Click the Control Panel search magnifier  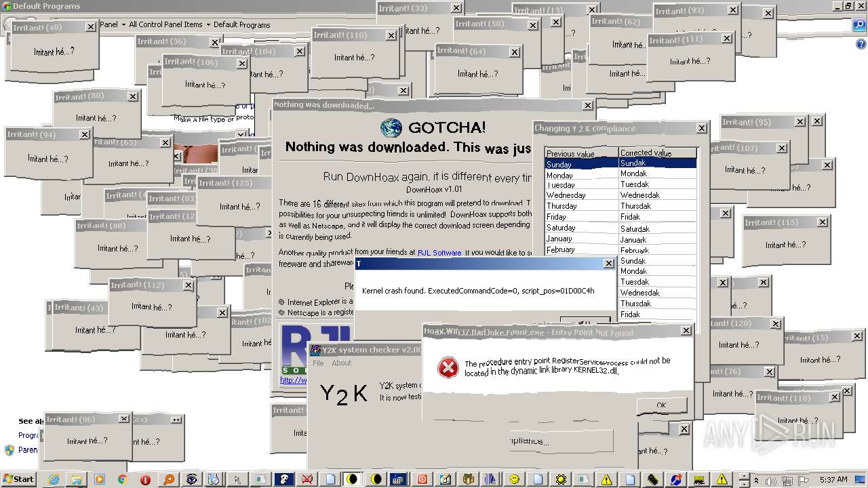tap(859, 25)
